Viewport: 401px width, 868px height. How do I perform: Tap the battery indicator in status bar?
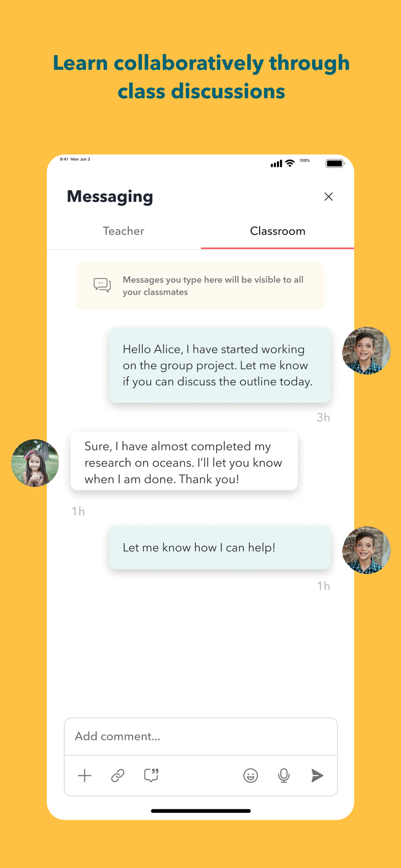pos(335,164)
